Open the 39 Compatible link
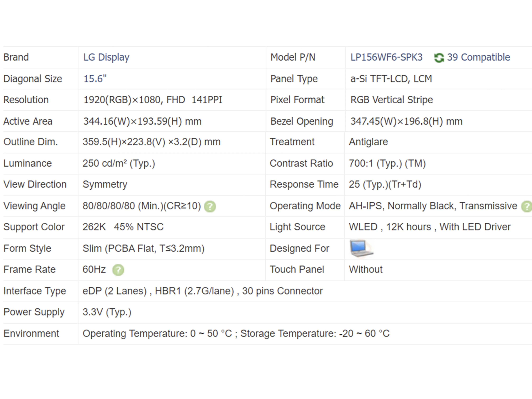 point(478,57)
